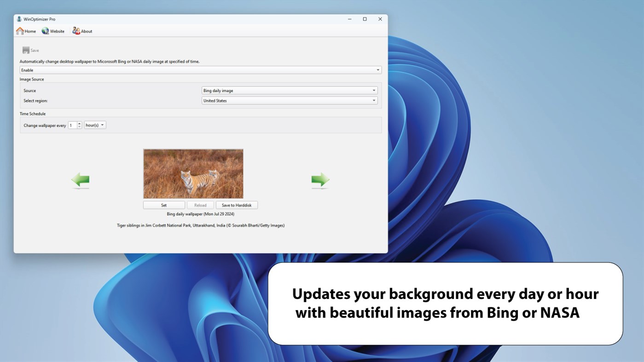Click the Home house icon

point(20,31)
